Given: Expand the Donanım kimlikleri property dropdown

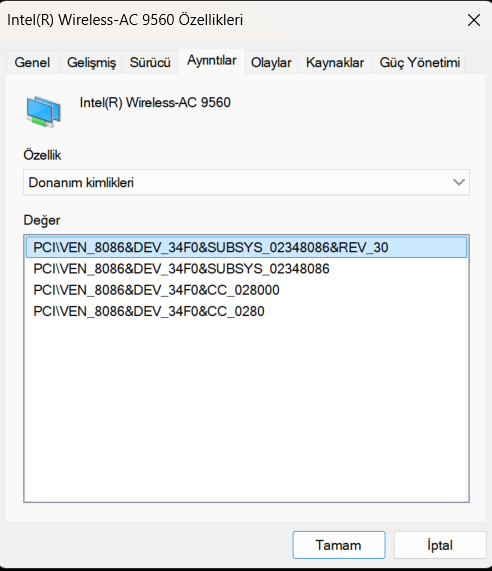Looking at the screenshot, I should [246, 182].
